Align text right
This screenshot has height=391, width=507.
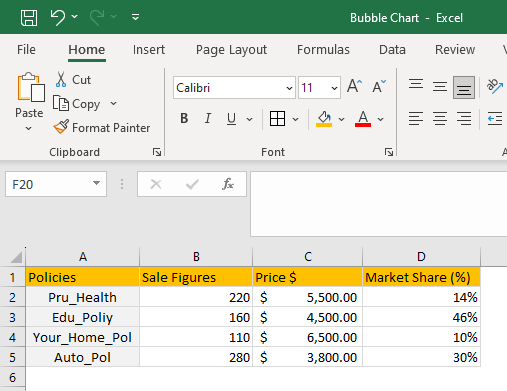point(464,118)
